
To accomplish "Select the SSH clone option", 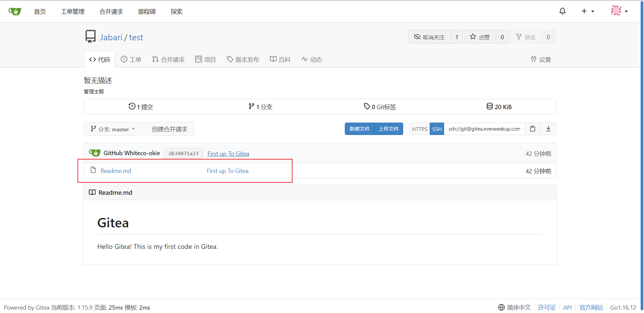I will 437,129.
